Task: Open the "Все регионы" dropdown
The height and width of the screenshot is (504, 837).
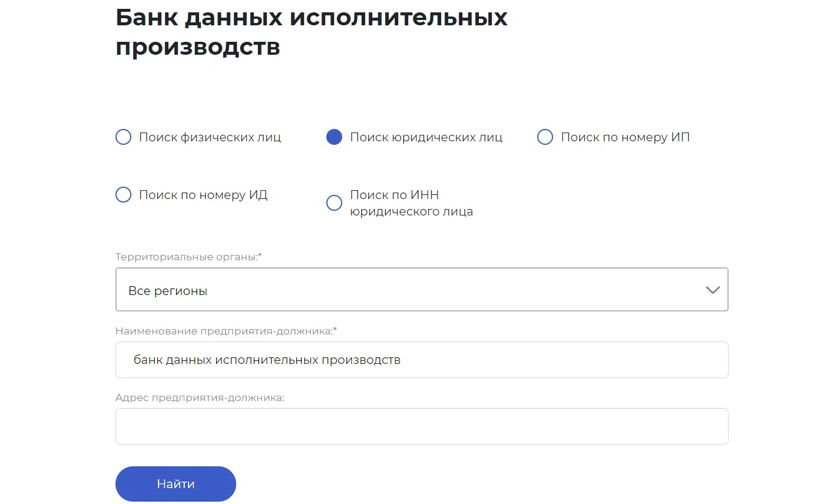Action: (422, 290)
